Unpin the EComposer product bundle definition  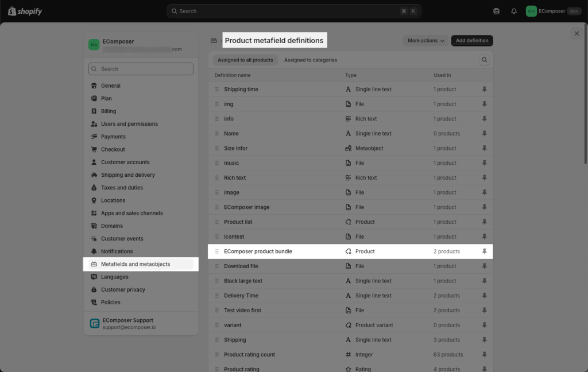(x=484, y=251)
